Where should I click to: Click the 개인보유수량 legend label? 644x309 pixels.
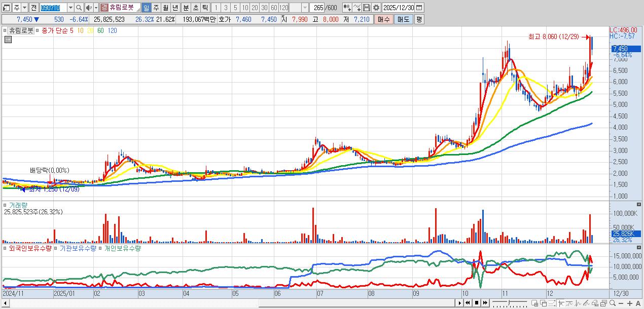(x=123, y=248)
